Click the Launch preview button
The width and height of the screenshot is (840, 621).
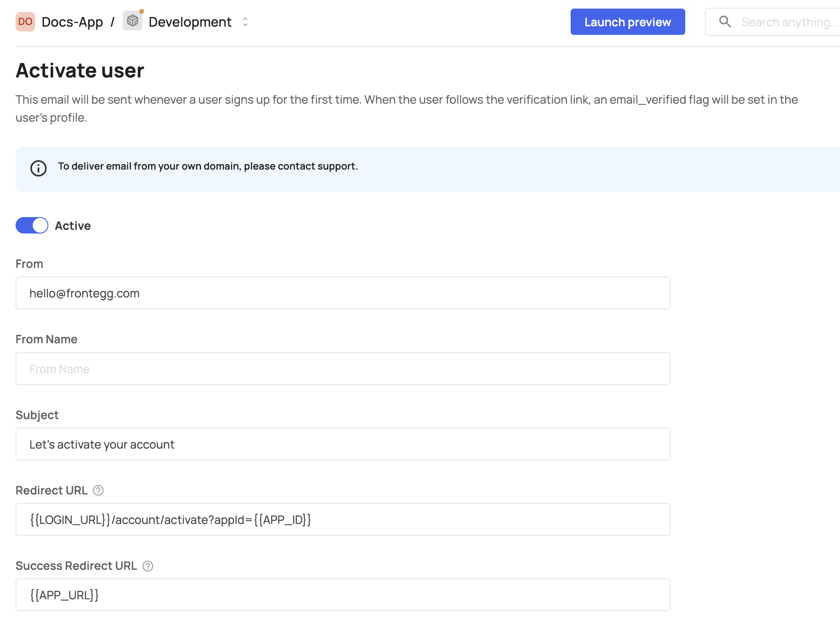point(628,22)
